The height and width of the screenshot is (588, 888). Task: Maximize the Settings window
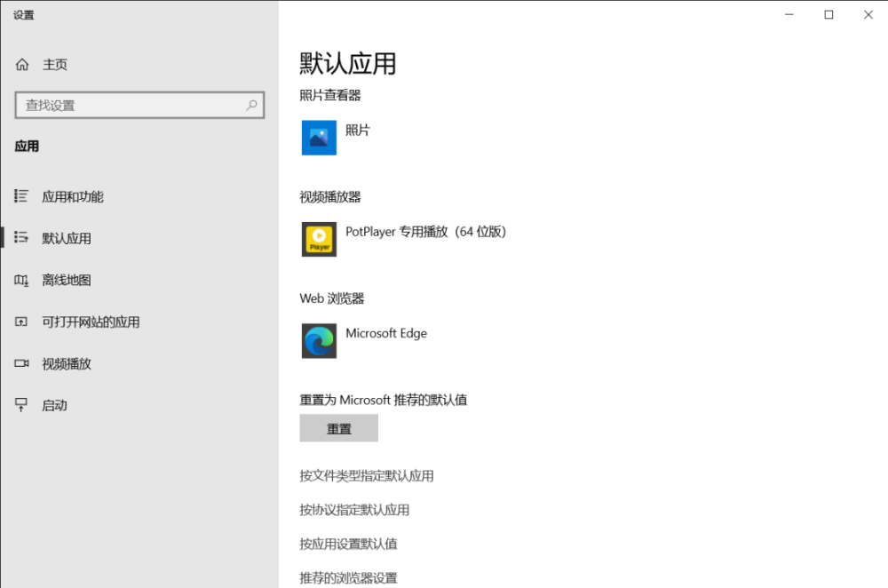[x=829, y=14]
